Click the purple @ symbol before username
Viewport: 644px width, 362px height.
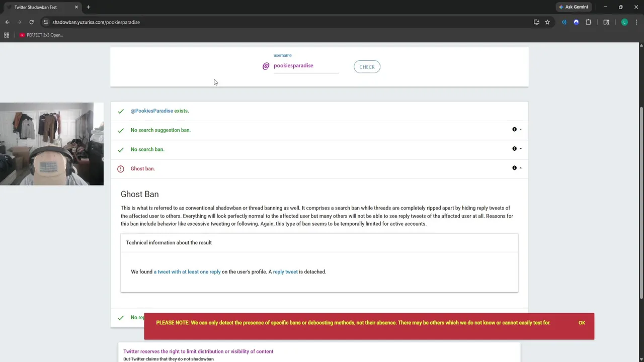(x=266, y=66)
